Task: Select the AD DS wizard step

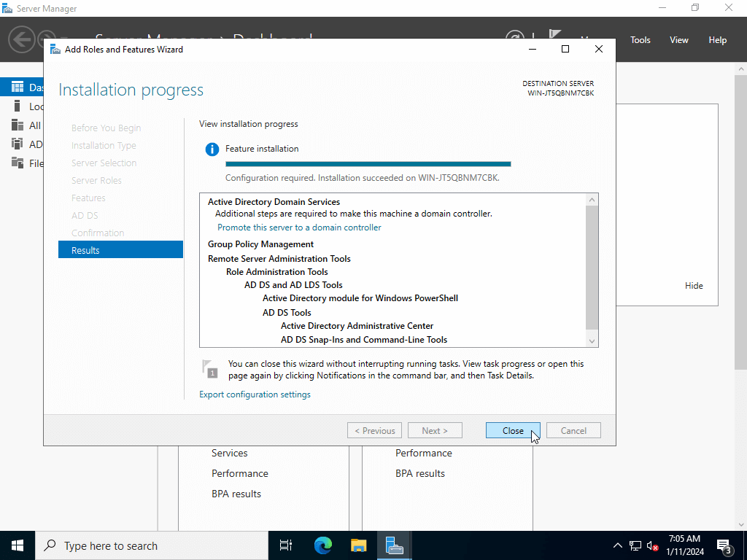Action: [85, 215]
